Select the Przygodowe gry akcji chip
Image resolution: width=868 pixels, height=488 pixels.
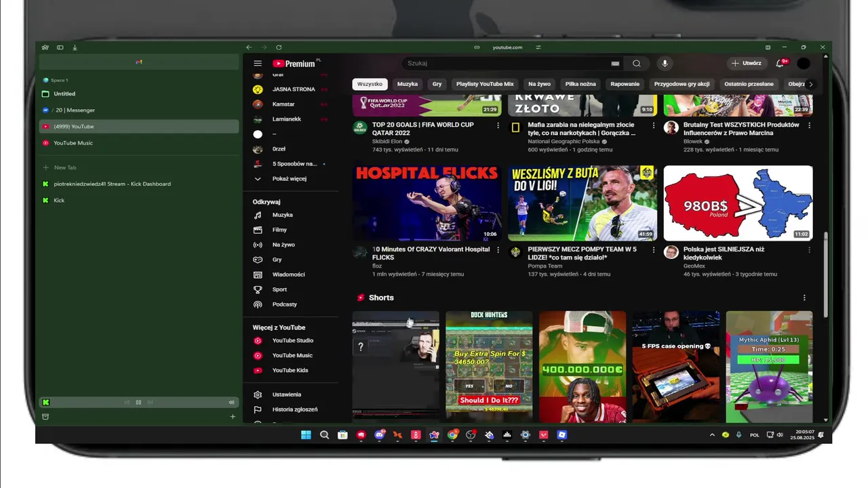[x=682, y=84]
